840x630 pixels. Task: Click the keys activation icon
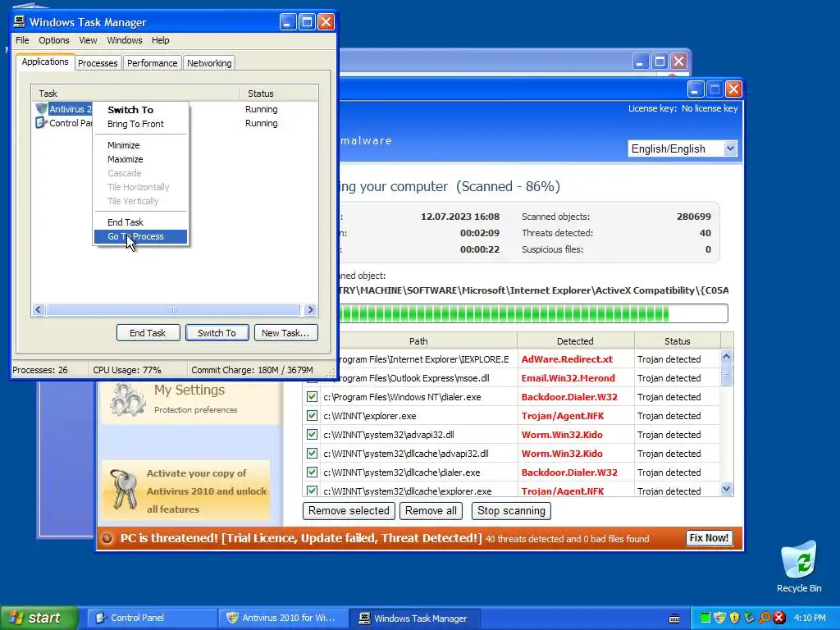124,490
